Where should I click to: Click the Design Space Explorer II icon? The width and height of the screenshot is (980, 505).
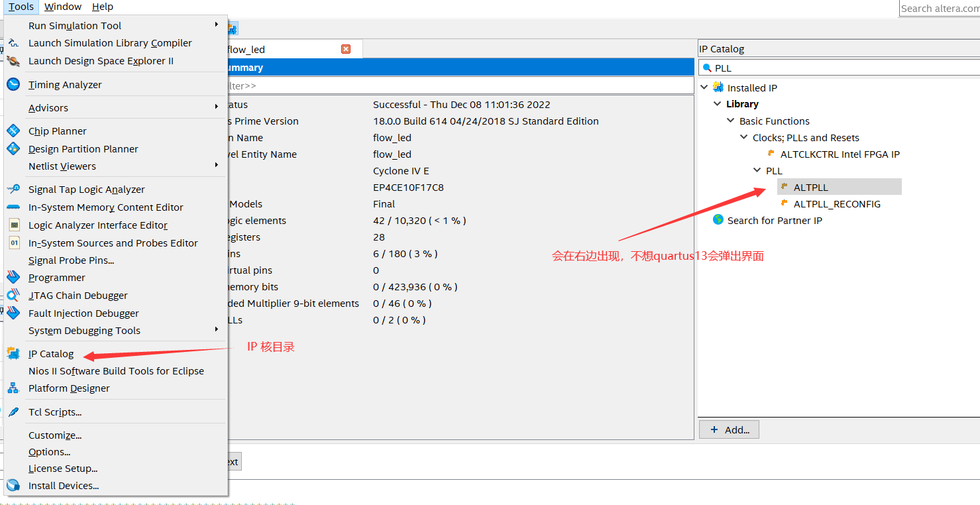click(13, 61)
